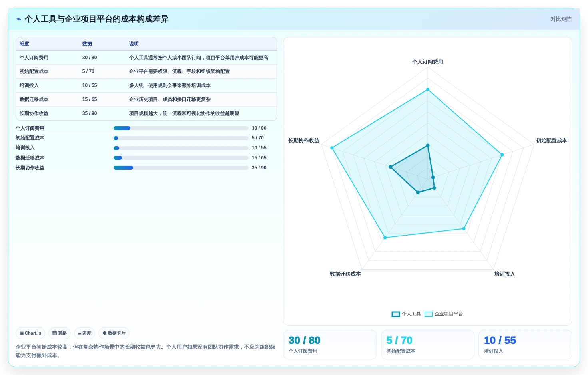Screen dimensions: 588x375
Task: Click the 个人订阅费用 progress row label
Action: (x=30, y=128)
